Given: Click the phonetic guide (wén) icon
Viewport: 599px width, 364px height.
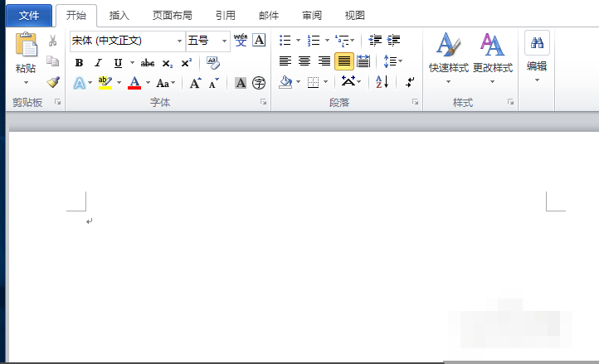Looking at the screenshot, I should 241,40.
